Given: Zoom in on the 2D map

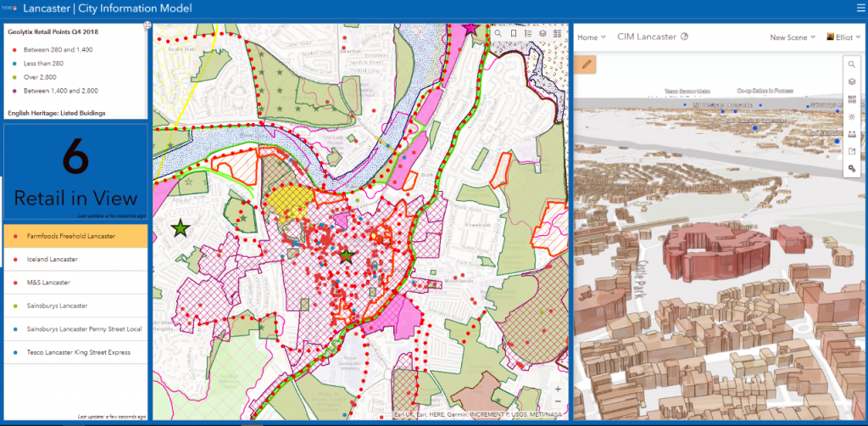Looking at the screenshot, I should pos(557,390).
